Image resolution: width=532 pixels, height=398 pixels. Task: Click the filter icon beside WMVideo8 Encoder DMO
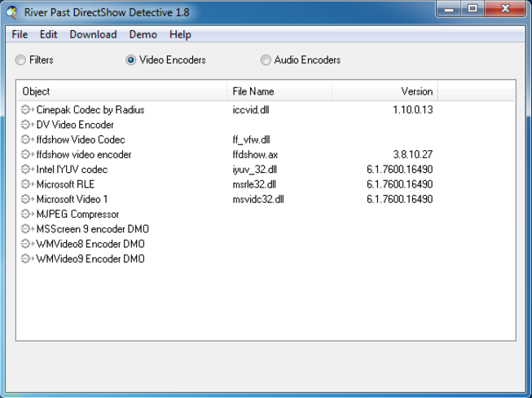pos(28,244)
